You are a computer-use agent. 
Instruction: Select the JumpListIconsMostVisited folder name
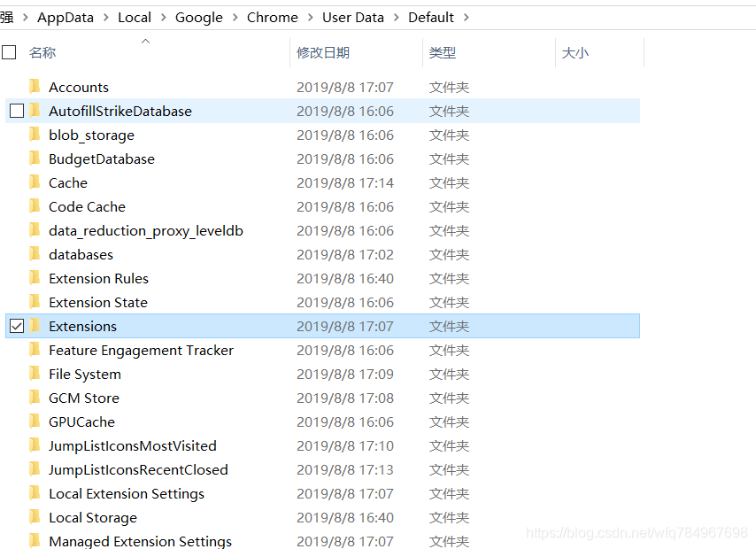(x=133, y=446)
